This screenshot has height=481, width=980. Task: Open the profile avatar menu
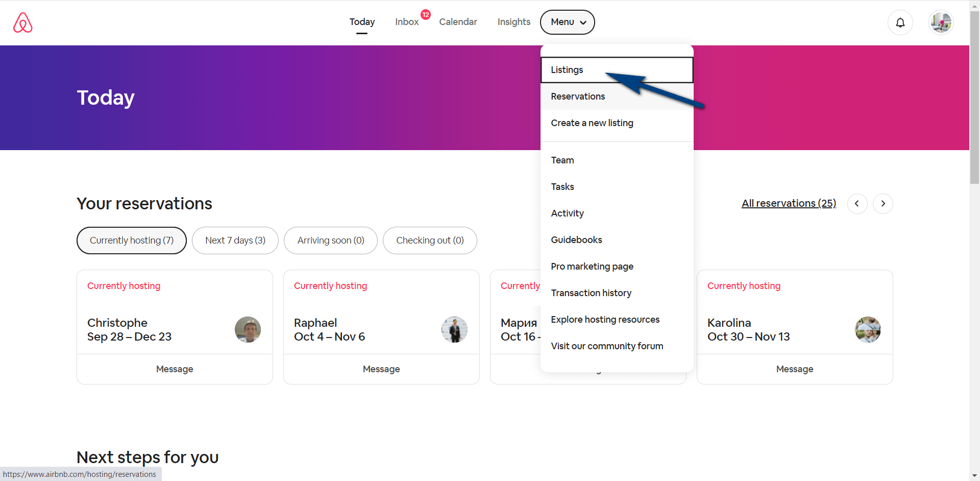point(941,22)
